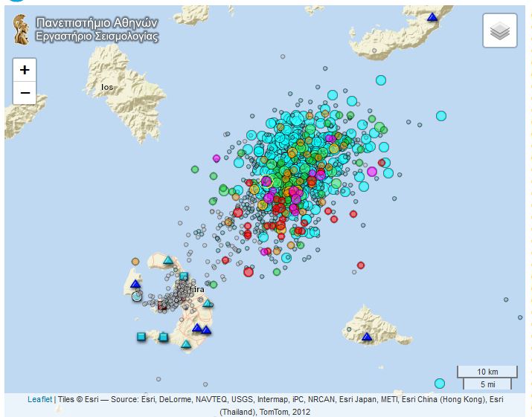Select the blue triangle station on Anafi island
532x417 pixels.
366,337
